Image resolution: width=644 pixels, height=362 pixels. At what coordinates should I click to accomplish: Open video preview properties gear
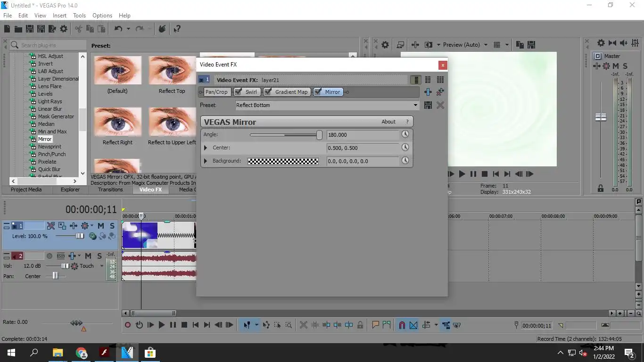[385, 45]
